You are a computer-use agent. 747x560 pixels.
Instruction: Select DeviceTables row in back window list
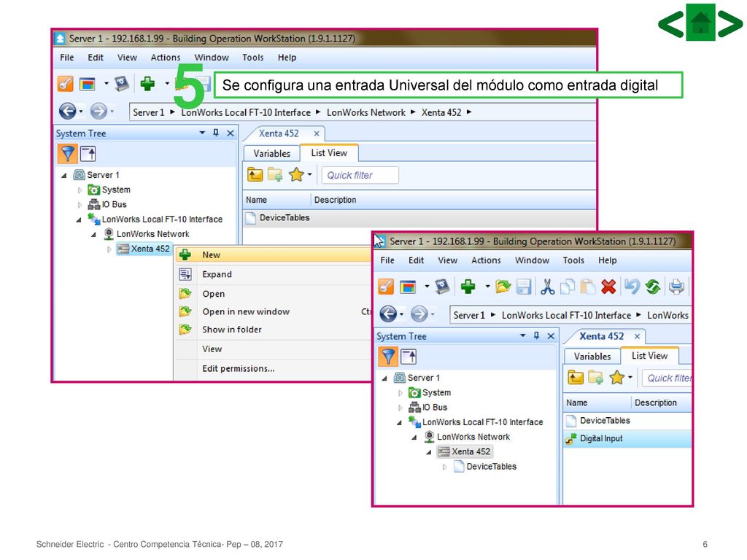(x=419, y=217)
